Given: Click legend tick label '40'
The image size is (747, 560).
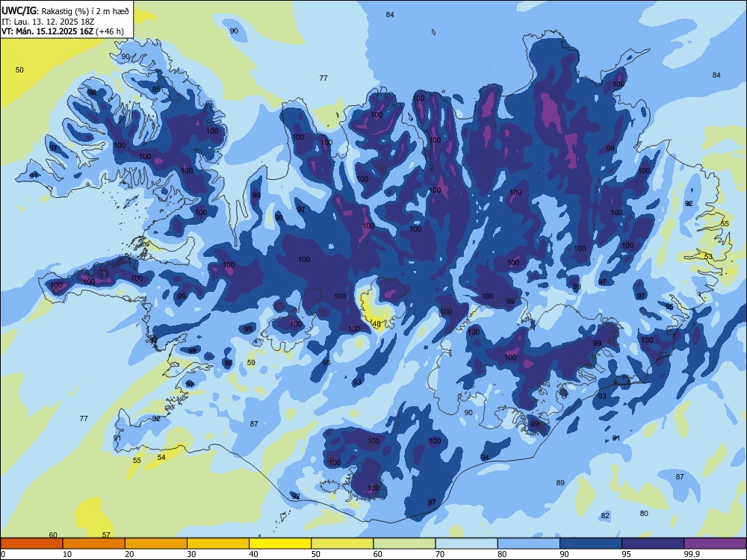Looking at the screenshot, I should 254,554.
